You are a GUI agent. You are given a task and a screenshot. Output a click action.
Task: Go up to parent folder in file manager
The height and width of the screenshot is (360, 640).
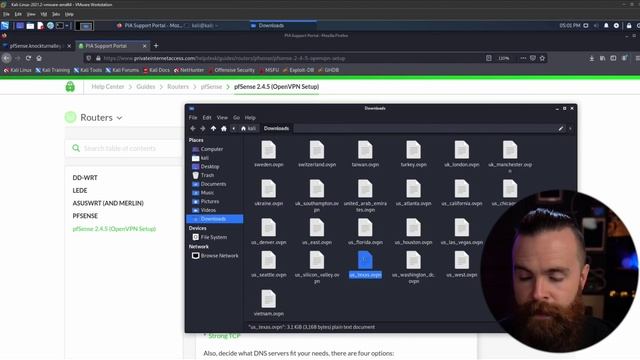[x=213, y=128]
